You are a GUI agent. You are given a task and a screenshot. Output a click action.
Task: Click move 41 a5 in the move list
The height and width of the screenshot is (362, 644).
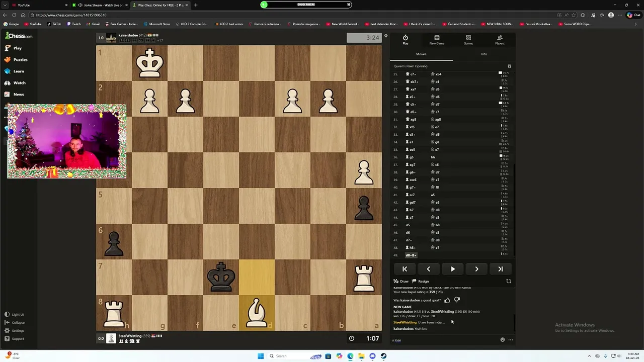point(433,195)
